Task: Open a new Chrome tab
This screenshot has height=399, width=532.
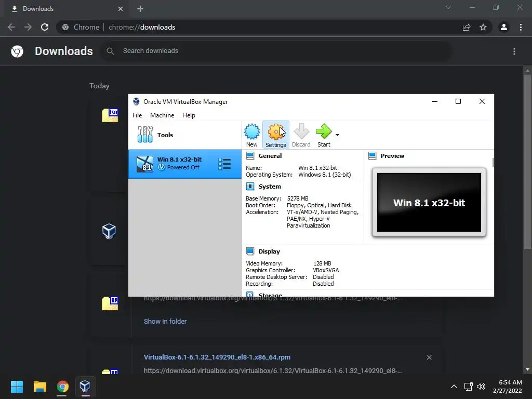Action: click(x=140, y=9)
